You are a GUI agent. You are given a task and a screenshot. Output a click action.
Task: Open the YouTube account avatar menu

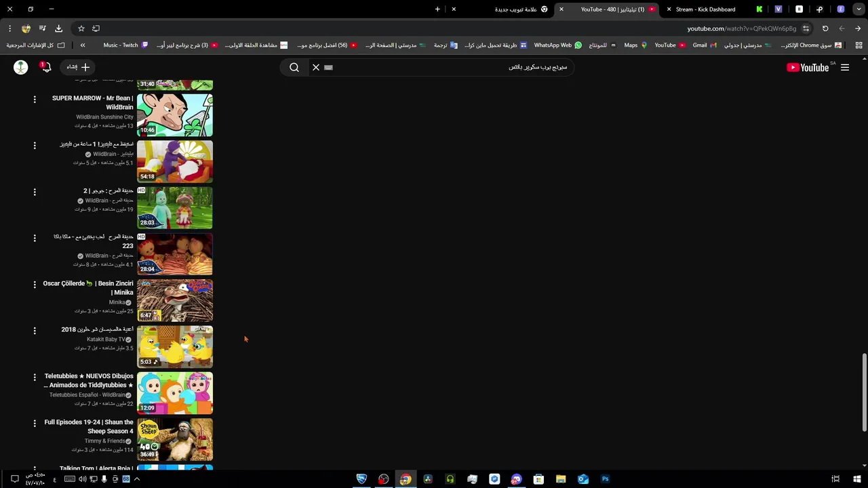click(21, 67)
